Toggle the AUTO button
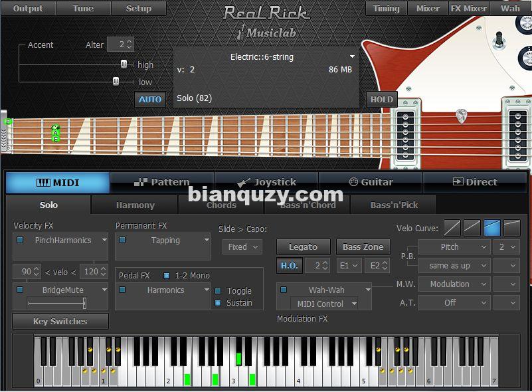The height and width of the screenshot is (392, 532). [150, 100]
